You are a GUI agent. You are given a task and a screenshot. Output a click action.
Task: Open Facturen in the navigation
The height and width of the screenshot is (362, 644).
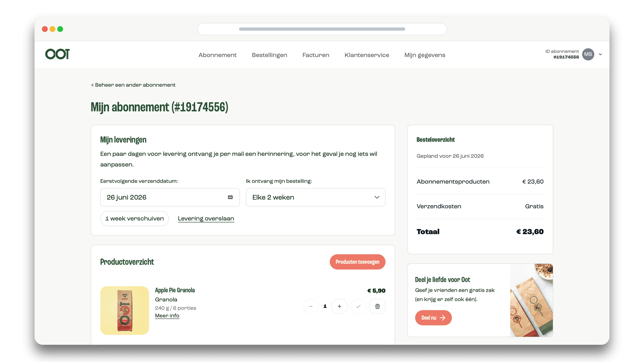316,55
